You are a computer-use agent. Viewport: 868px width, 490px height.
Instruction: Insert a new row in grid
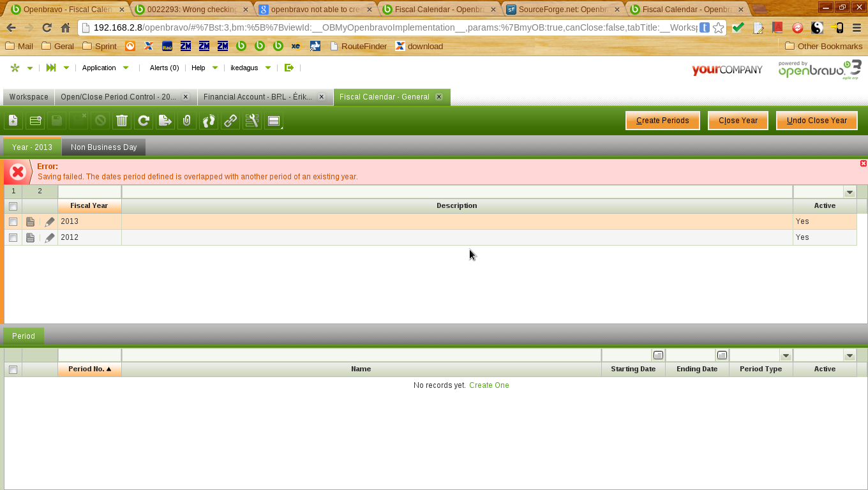tap(35, 121)
